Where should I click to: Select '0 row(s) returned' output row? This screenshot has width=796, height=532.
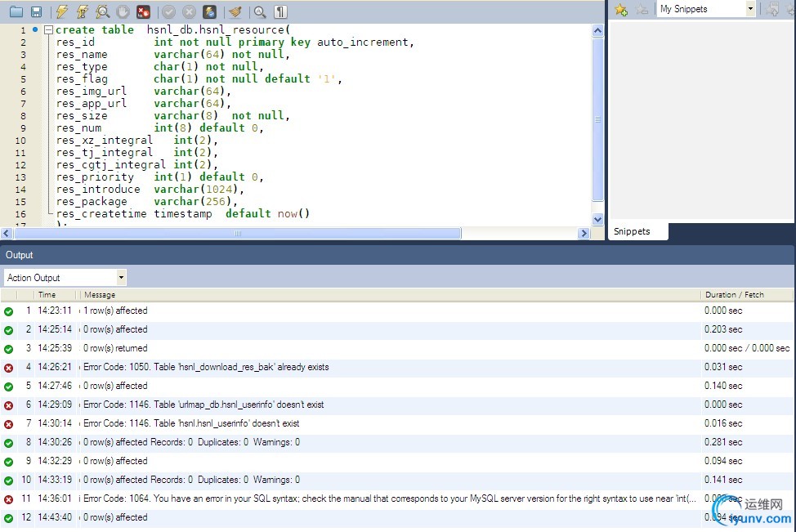(x=396, y=348)
